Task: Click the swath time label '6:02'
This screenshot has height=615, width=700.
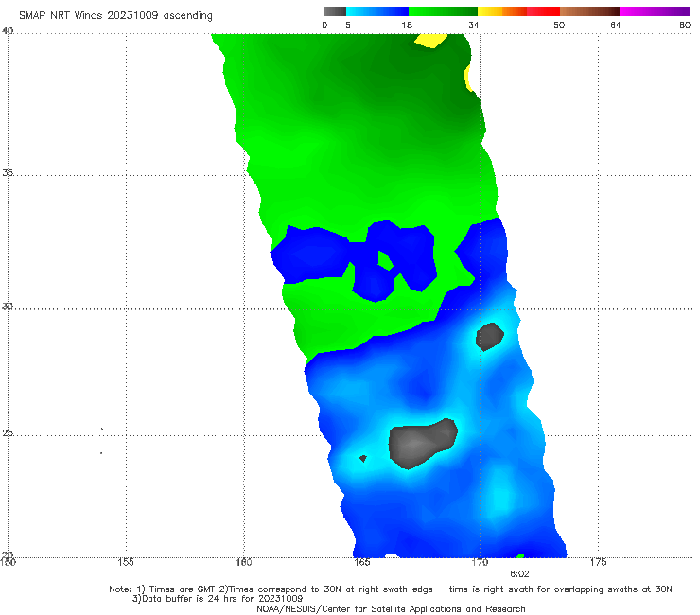Action: 519,574
